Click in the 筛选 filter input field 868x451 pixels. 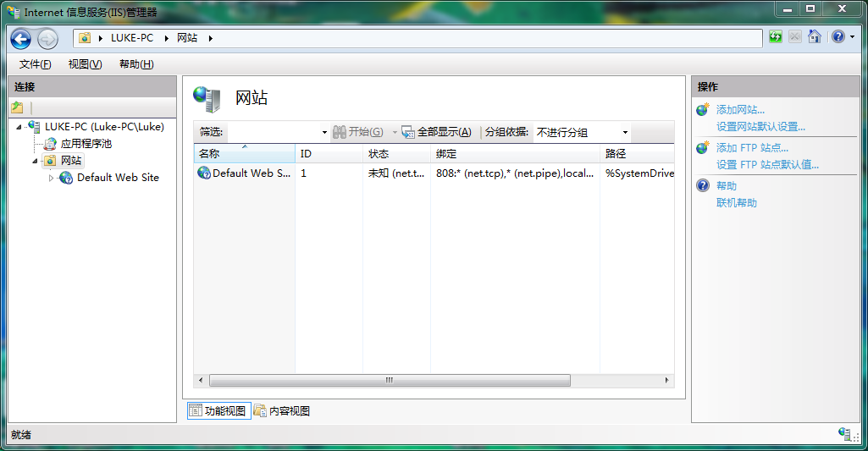click(274, 132)
